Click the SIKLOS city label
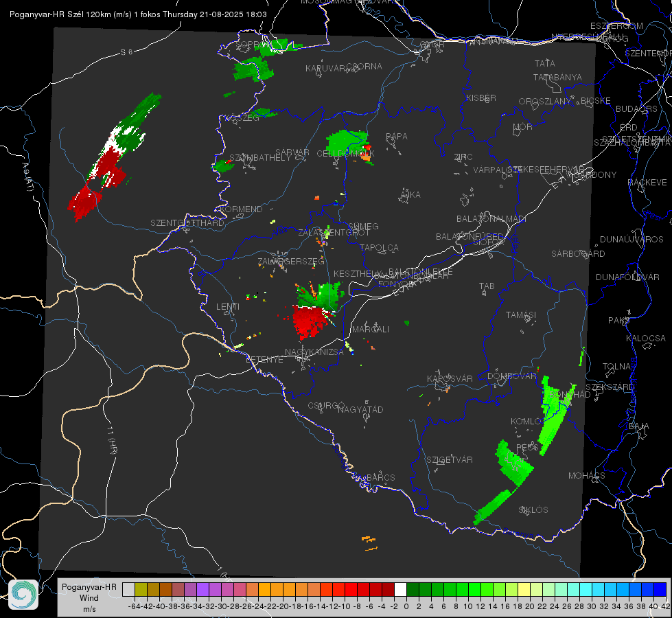 [x=533, y=510]
